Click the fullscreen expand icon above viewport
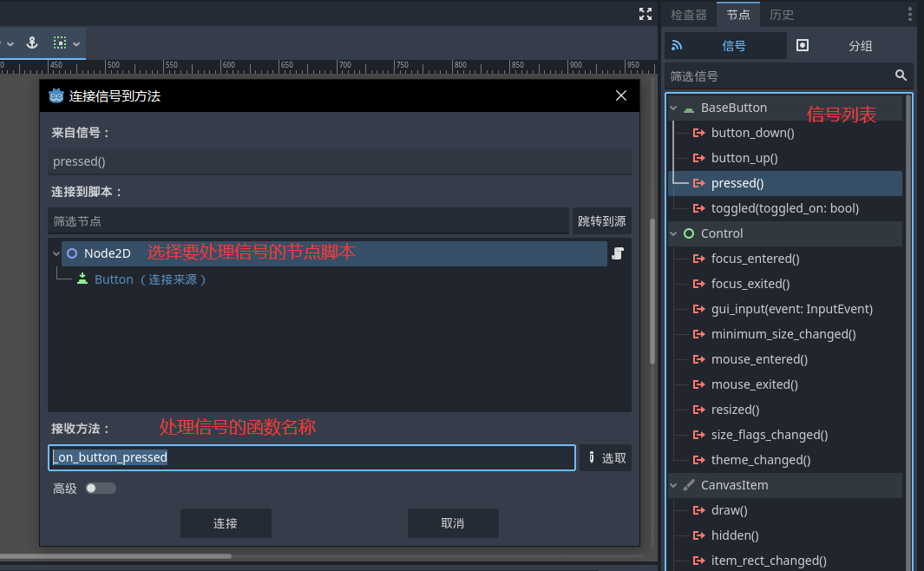This screenshot has height=571, width=924. click(x=645, y=14)
